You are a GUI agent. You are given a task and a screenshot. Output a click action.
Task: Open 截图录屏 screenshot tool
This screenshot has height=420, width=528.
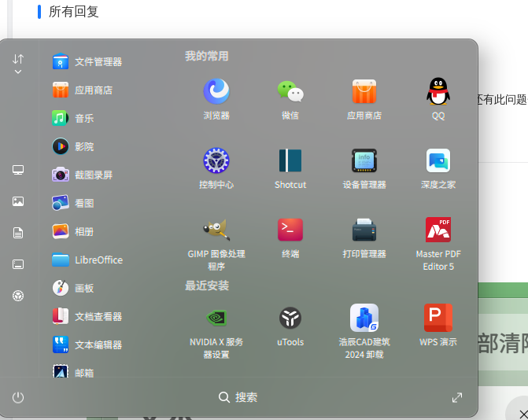83,175
